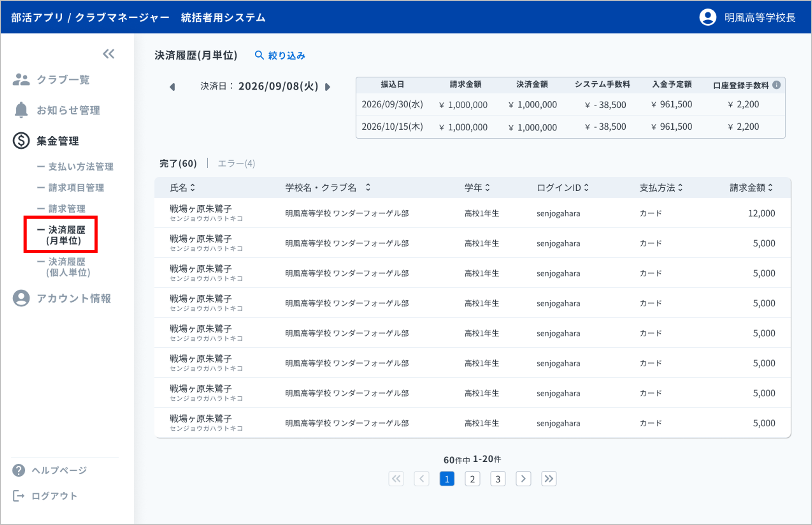812x525 pixels.
Task: Click the 60件中 1-20件 count text
Action: 472,460
